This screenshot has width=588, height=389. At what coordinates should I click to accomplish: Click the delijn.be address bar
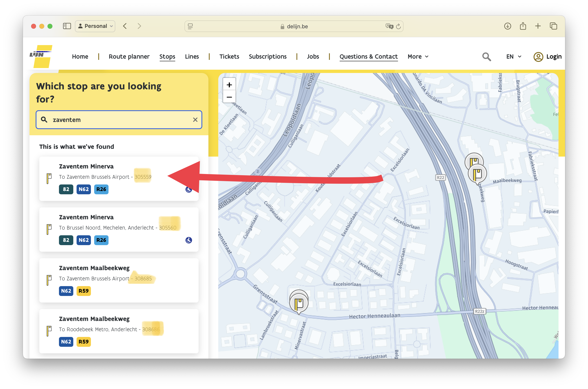tap(294, 26)
